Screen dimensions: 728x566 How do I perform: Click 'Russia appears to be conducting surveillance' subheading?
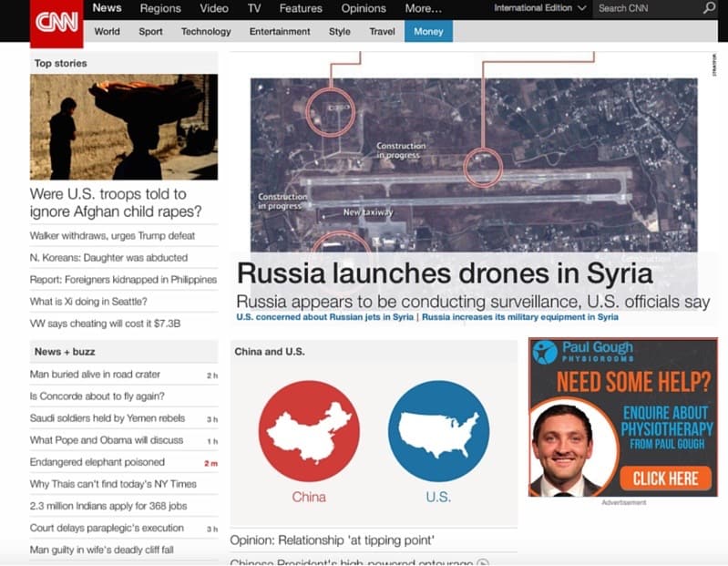pos(473,302)
